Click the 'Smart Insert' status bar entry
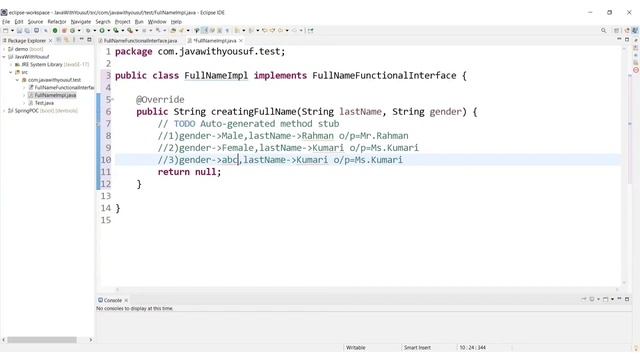The image size is (640, 360). click(417, 348)
